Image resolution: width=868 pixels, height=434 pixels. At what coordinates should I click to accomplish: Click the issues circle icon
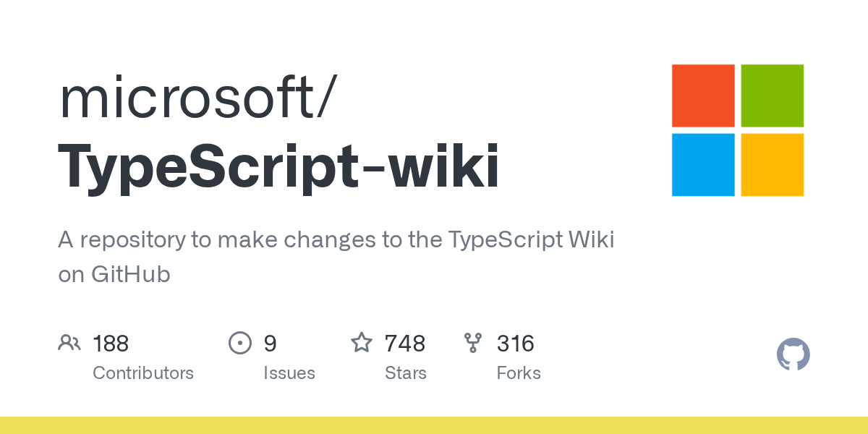click(239, 343)
